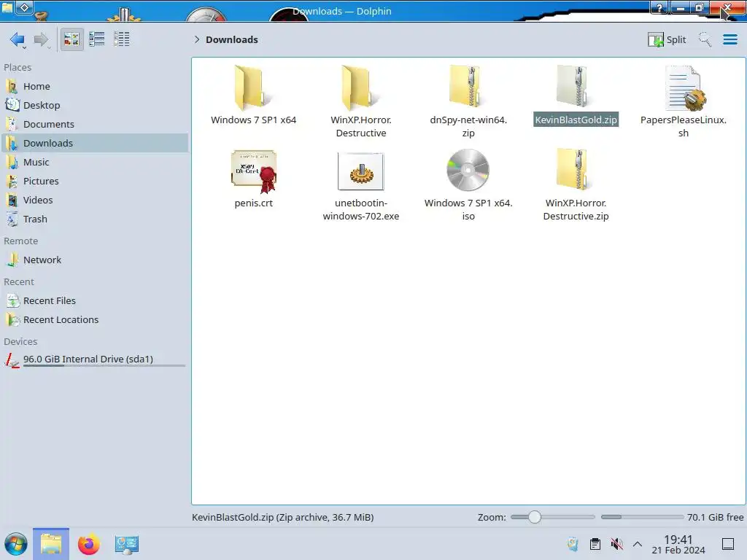Click the unetbootin-windows-702.exe name label
The width and height of the screenshot is (747, 560).
point(361,209)
